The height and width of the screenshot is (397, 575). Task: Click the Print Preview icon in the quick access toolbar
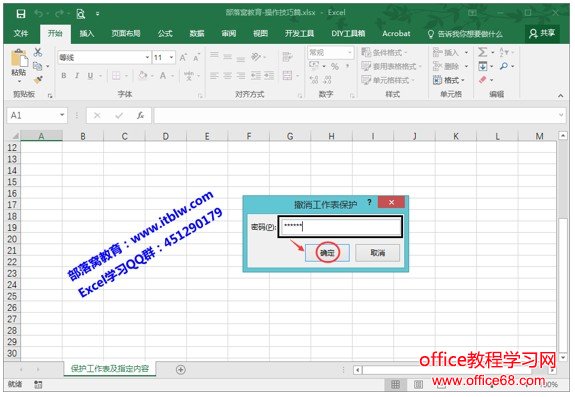click(x=80, y=14)
